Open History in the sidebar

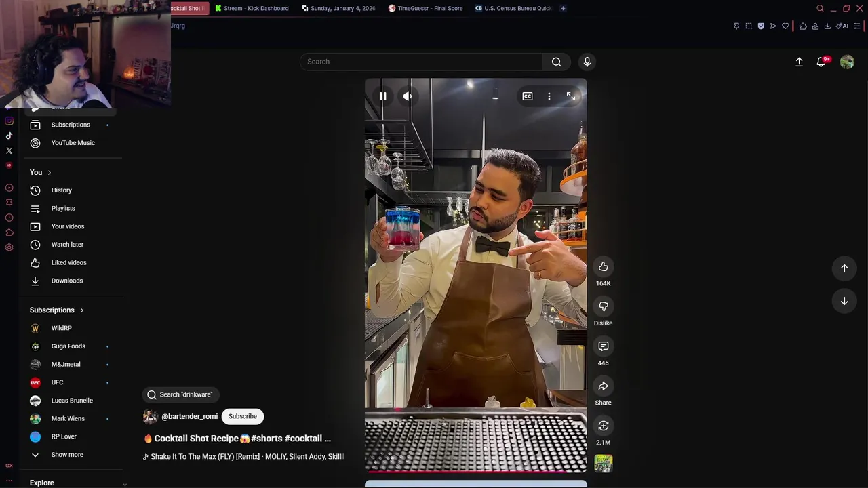tap(71, 190)
